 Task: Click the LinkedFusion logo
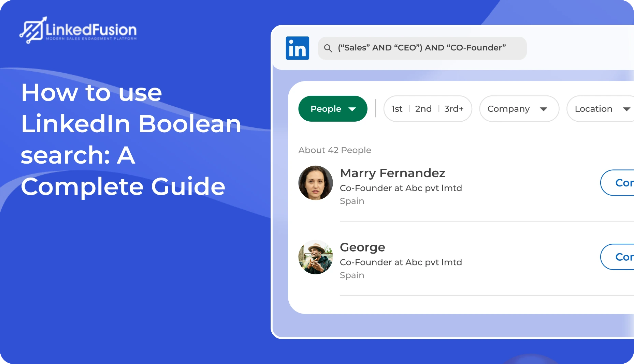[x=78, y=30]
